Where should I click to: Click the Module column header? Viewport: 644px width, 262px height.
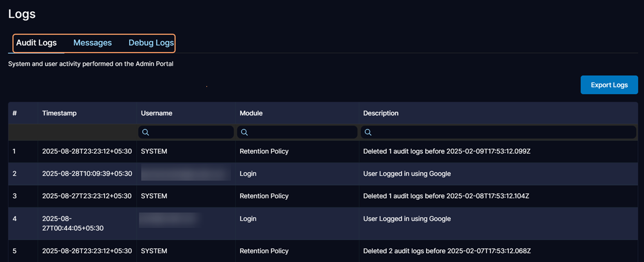[x=251, y=113]
